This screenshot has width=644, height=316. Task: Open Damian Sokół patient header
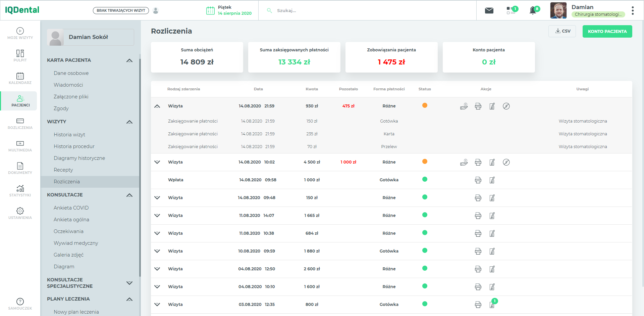pyautogui.click(x=91, y=37)
